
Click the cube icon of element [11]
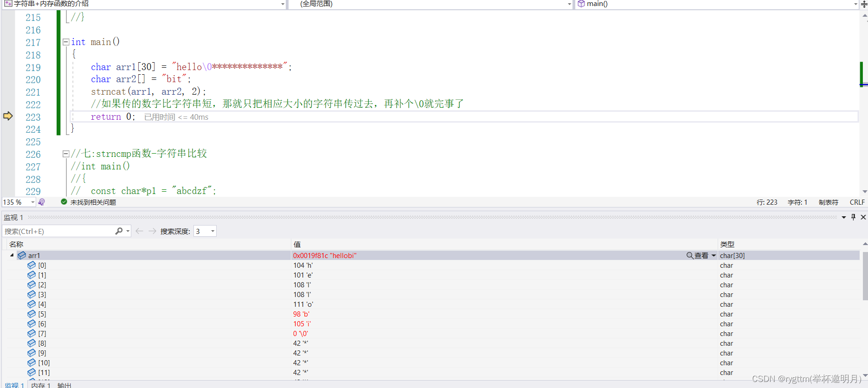tap(32, 372)
